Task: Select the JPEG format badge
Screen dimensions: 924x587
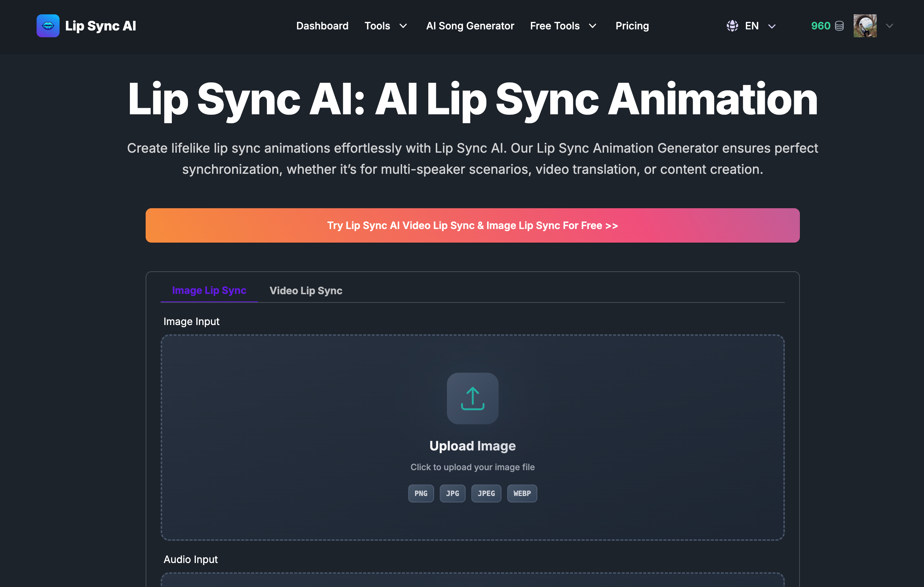Action: tap(486, 493)
